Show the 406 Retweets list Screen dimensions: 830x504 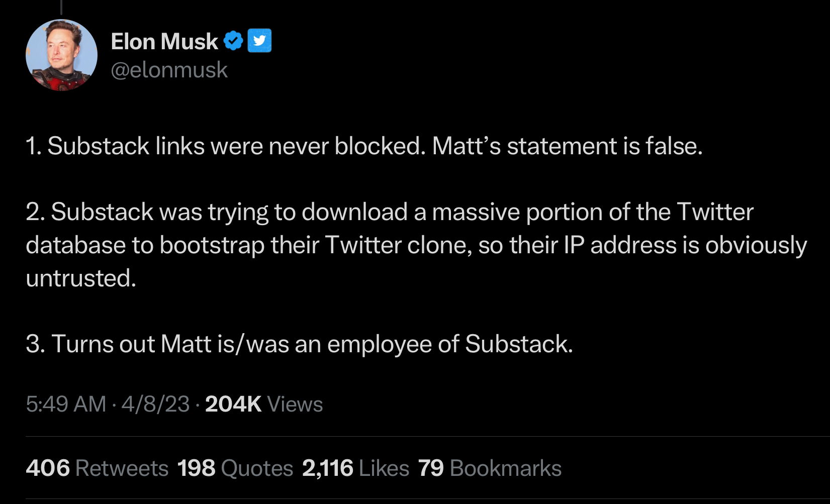click(97, 468)
